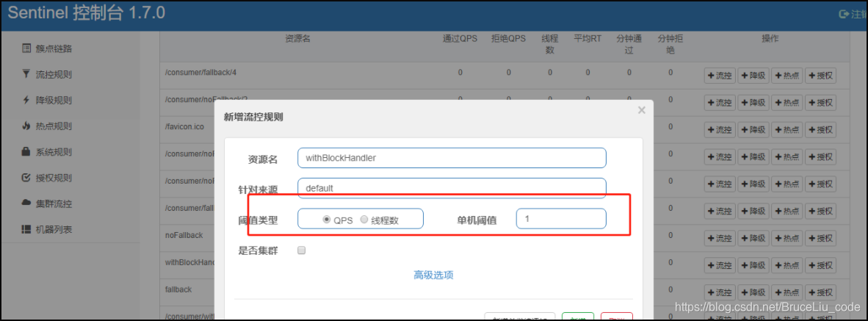Click the 平均RT column header

(588, 39)
